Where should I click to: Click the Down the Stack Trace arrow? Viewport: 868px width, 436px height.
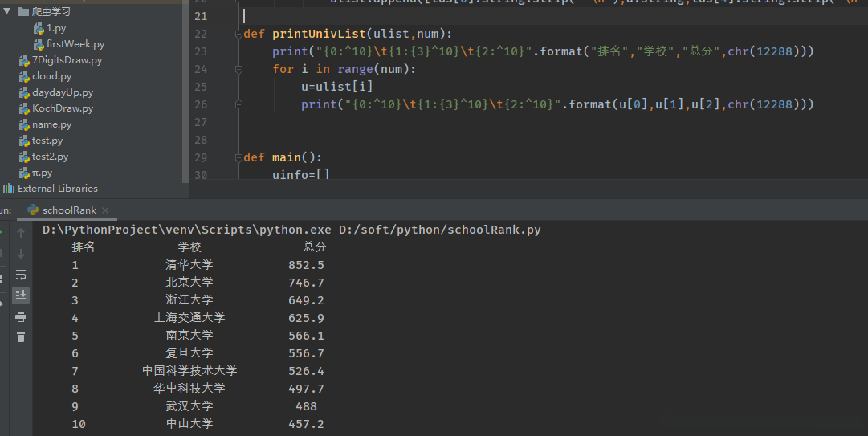tap(21, 254)
